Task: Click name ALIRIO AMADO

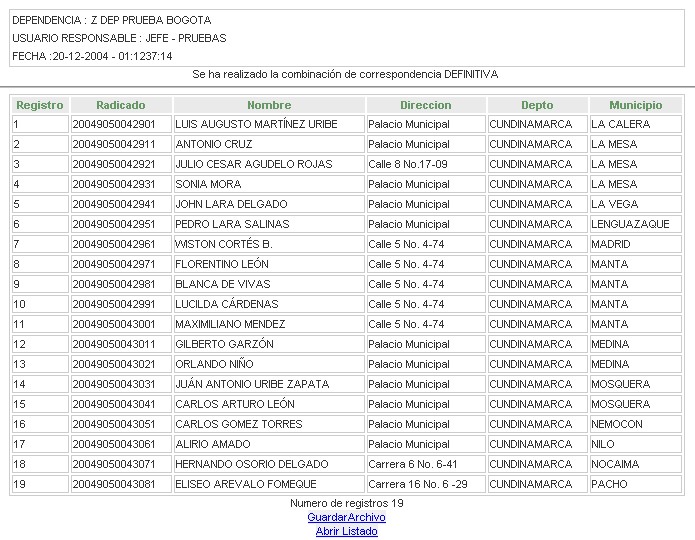Action: click(213, 444)
